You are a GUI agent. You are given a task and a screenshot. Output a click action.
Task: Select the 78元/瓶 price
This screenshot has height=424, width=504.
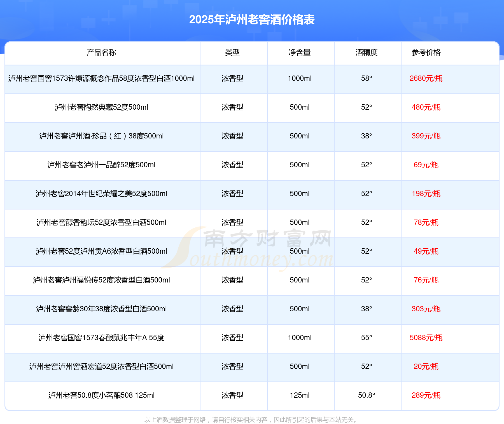click(426, 222)
